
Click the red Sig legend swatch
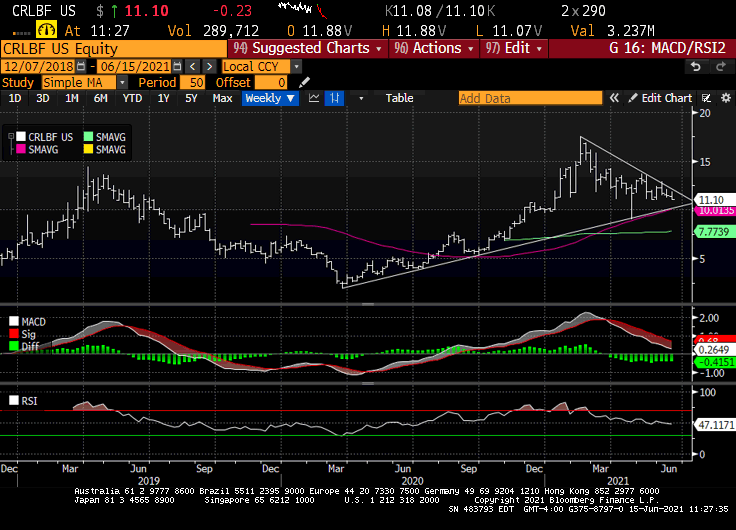[14, 334]
